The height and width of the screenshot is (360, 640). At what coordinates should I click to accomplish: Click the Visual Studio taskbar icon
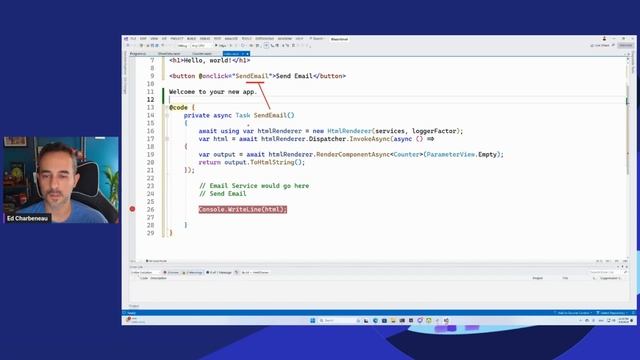pos(447,320)
